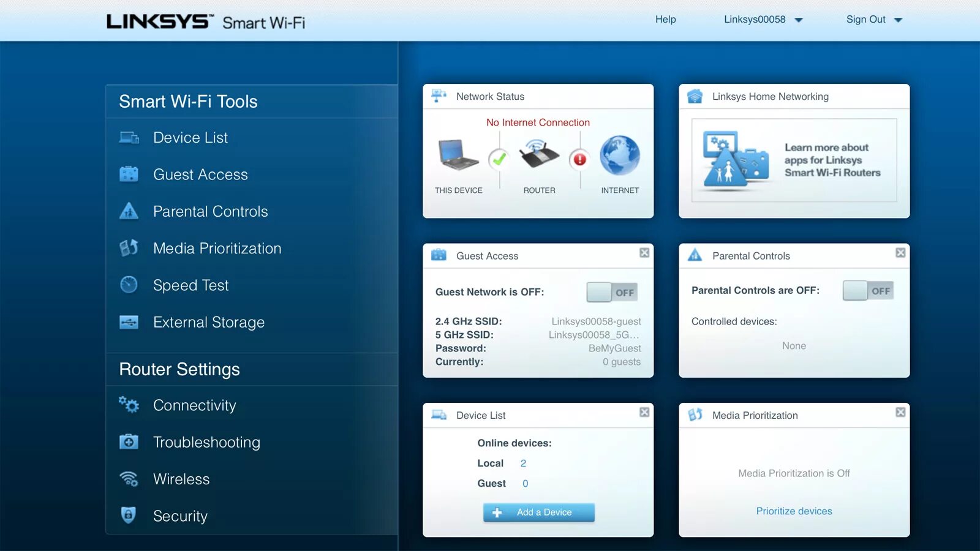This screenshot has height=551, width=980.
Task: Click the red internet error alert icon
Action: click(x=579, y=160)
